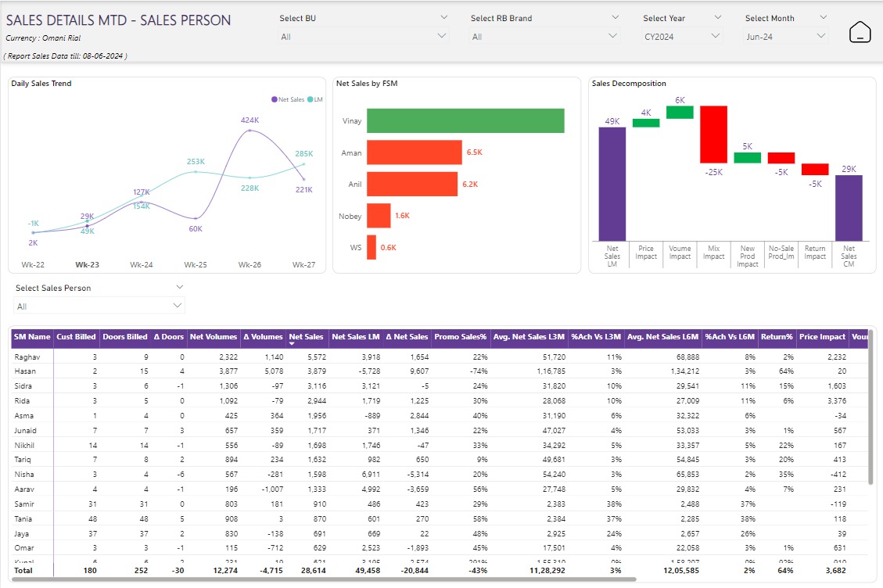This screenshot has width=883, height=588.
Task: Click the red Mix Impact waterfall bar
Action: point(712,134)
